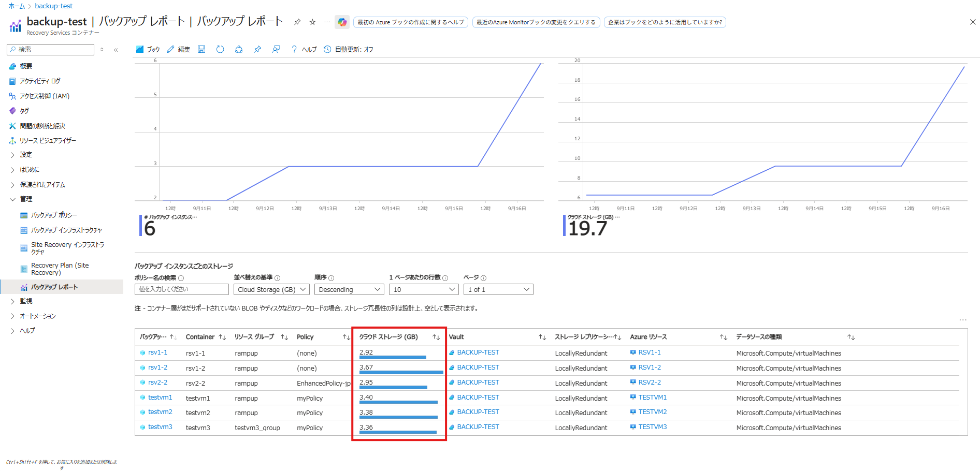980x471 pixels.
Task: Refresh the workbook with the circular arrow icon
Action: (220, 49)
